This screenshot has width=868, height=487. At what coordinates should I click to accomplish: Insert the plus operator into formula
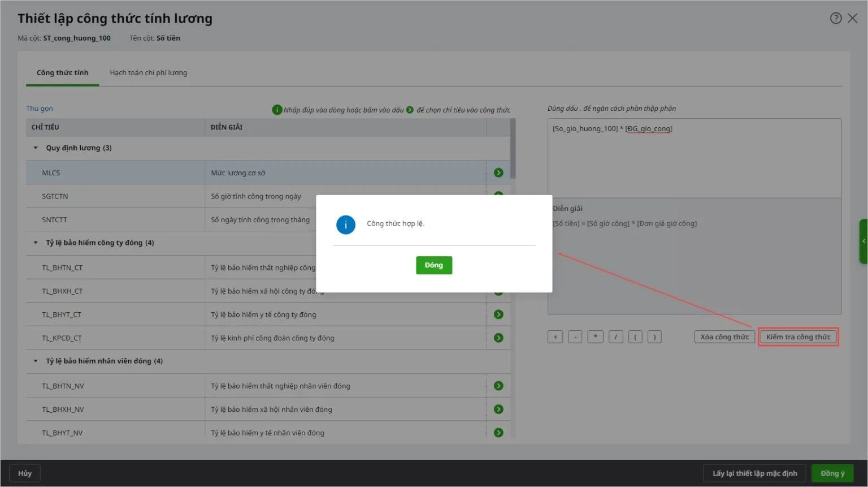pyautogui.click(x=555, y=337)
